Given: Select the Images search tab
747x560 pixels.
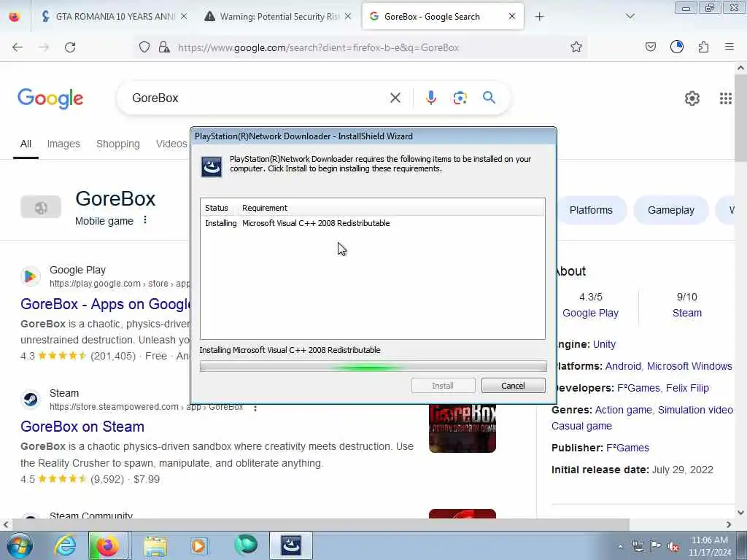Looking at the screenshot, I should (63, 144).
